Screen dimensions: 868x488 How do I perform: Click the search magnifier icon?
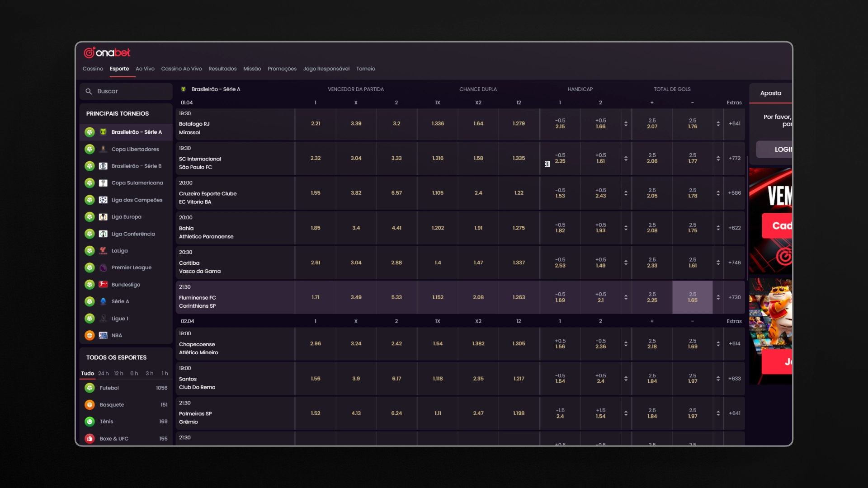click(x=89, y=91)
